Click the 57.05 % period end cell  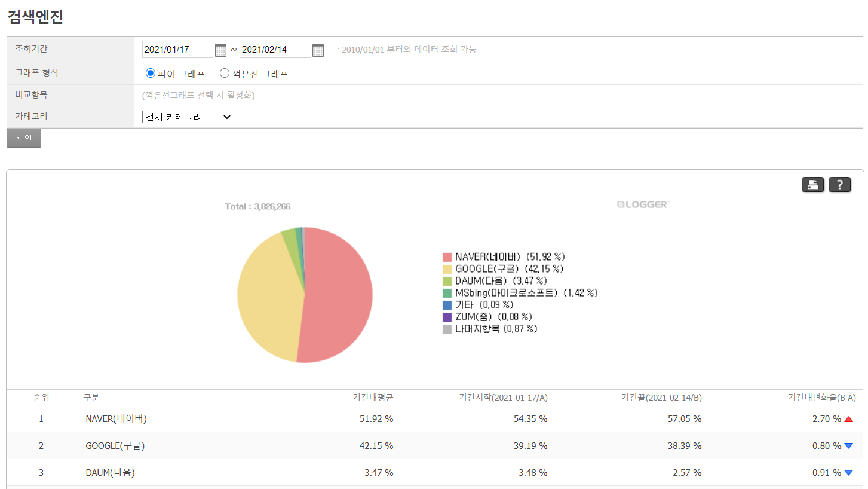(x=685, y=419)
